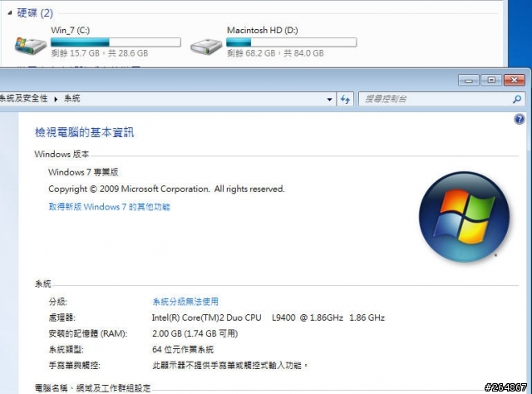This screenshot has width=532, height=394.
Task: Open 取得新版 Windows 7 的其他功能 link
Action: coord(109,207)
